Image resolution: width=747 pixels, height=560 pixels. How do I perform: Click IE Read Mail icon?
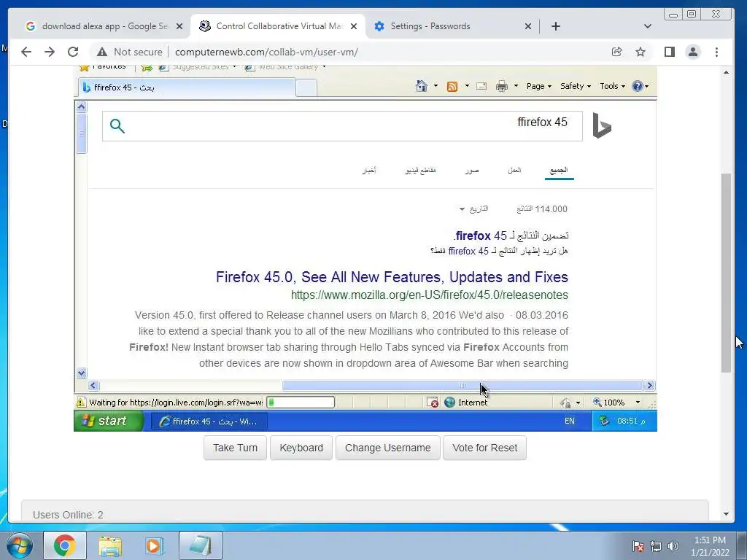(x=481, y=86)
